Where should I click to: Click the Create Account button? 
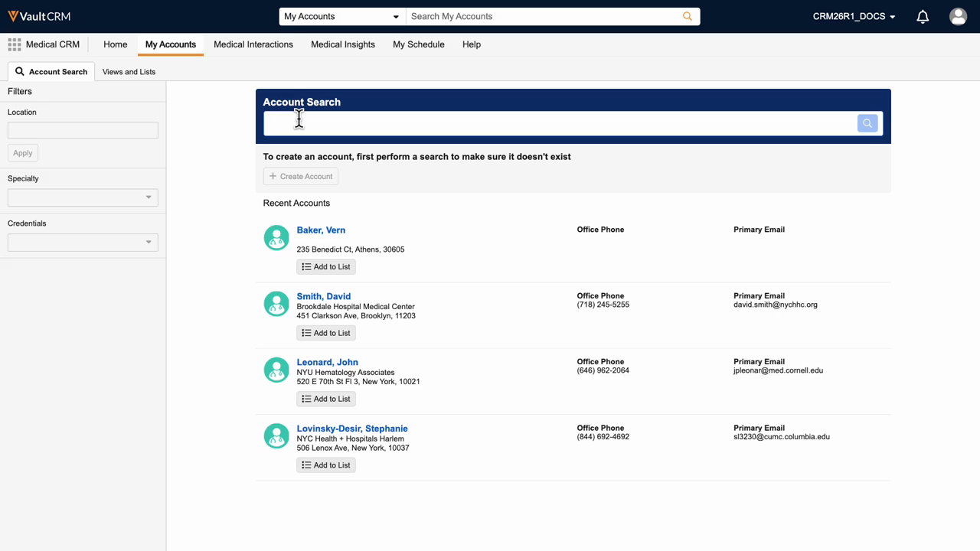pos(300,176)
